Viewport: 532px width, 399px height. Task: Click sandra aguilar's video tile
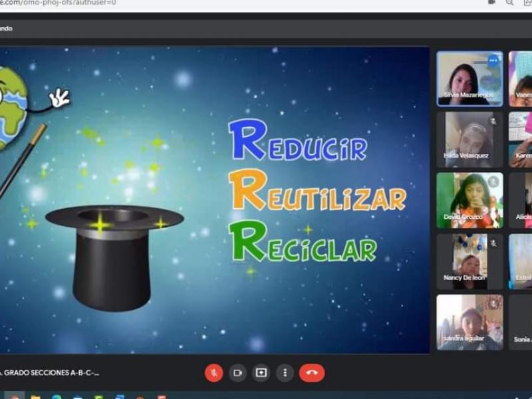coord(469,323)
